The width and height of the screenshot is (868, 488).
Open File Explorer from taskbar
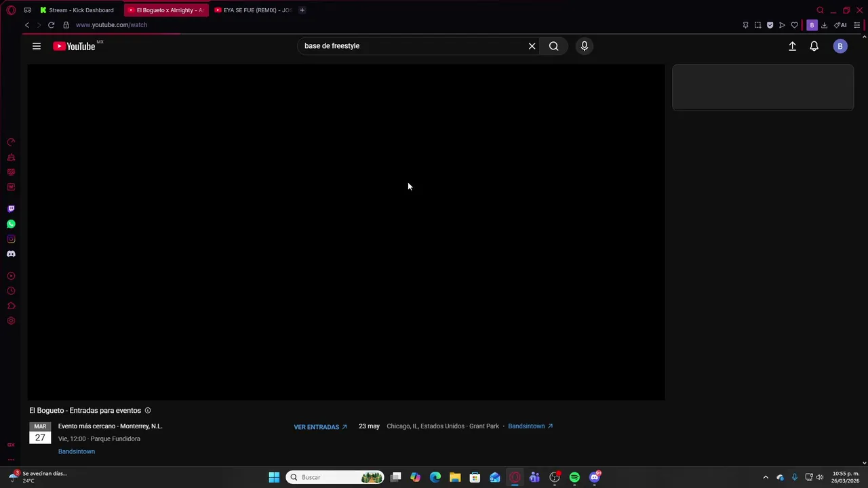coord(455,477)
